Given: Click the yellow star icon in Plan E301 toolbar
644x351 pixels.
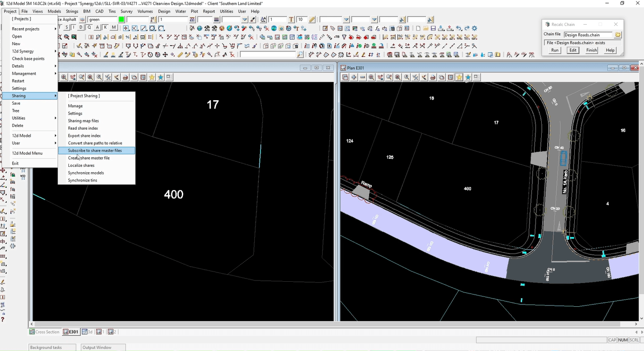Looking at the screenshot, I should 459,77.
